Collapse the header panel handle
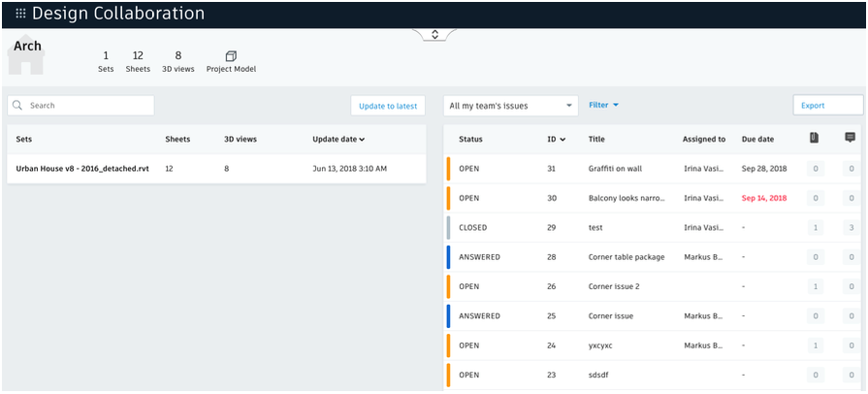868x394 pixels. click(434, 34)
